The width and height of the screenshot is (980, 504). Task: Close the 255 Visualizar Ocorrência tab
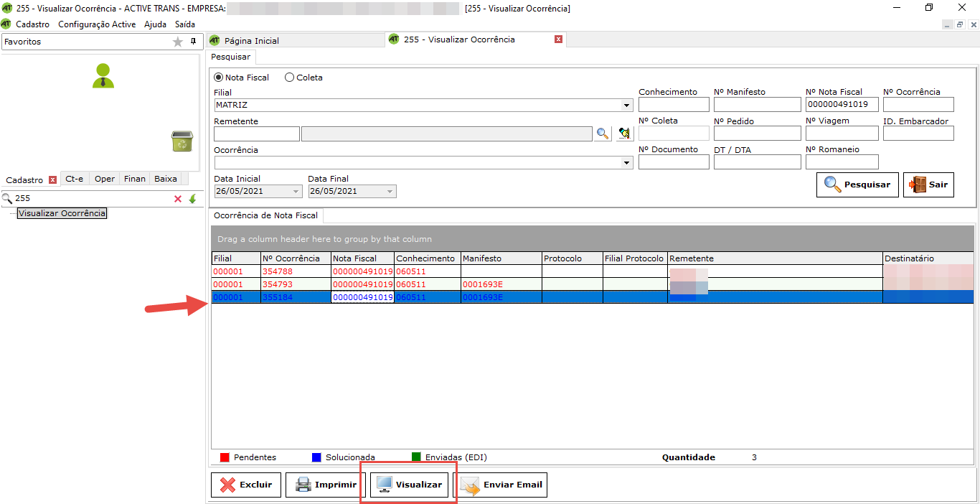(558, 39)
